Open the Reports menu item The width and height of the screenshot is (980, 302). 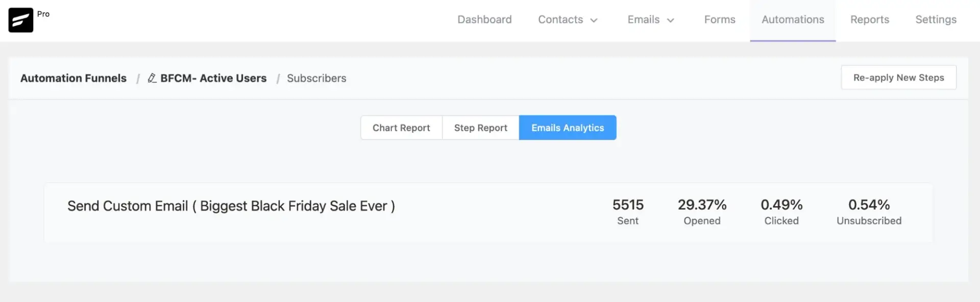(870, 19)
